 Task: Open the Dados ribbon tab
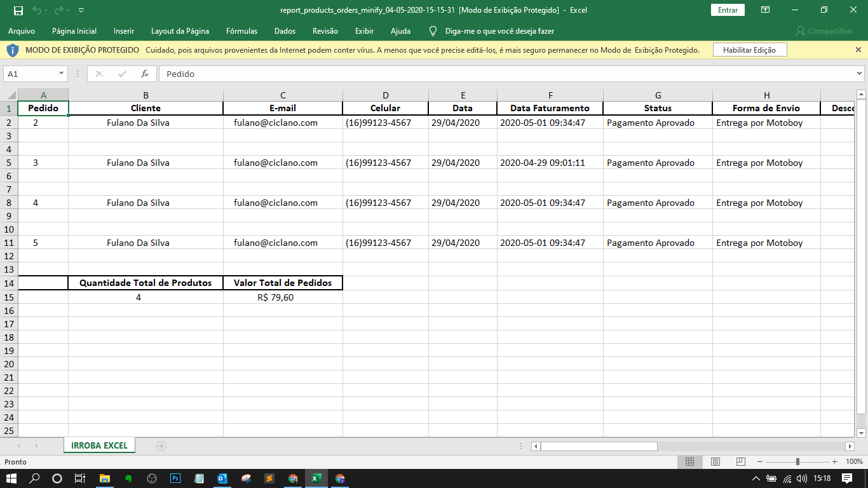(285, 30)
